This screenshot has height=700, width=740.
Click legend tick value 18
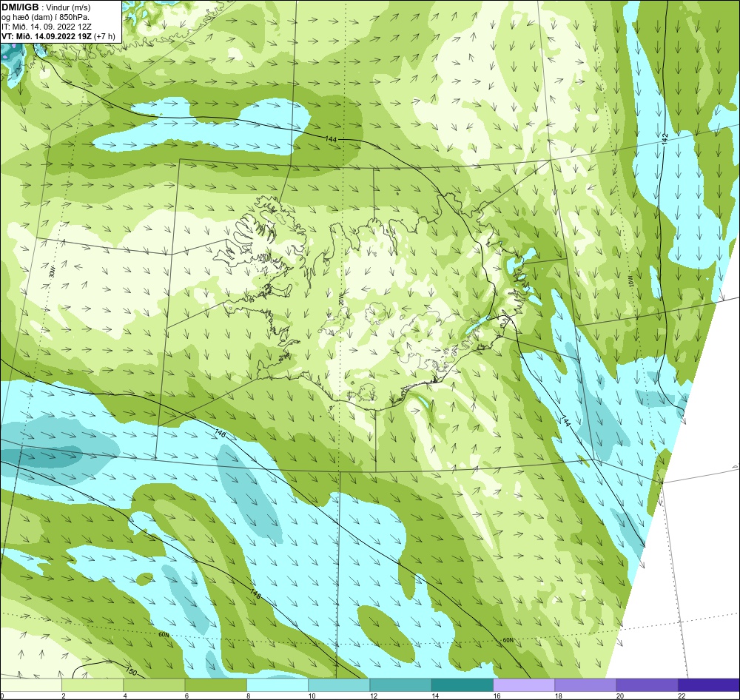558,696
